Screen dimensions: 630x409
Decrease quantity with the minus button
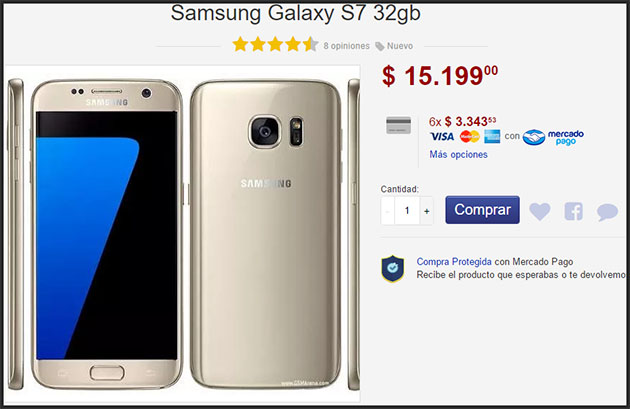pyautogui.click(x=388, y=211)
